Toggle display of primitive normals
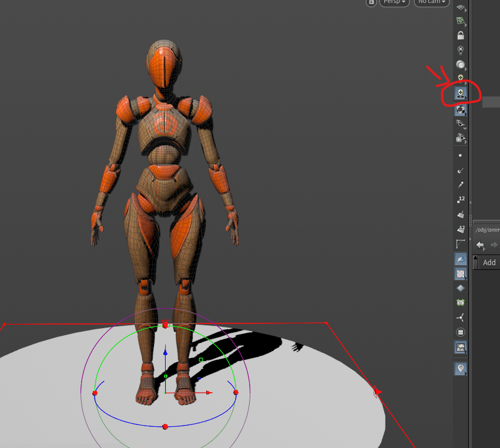500x448 pixels. coord(461,215)
